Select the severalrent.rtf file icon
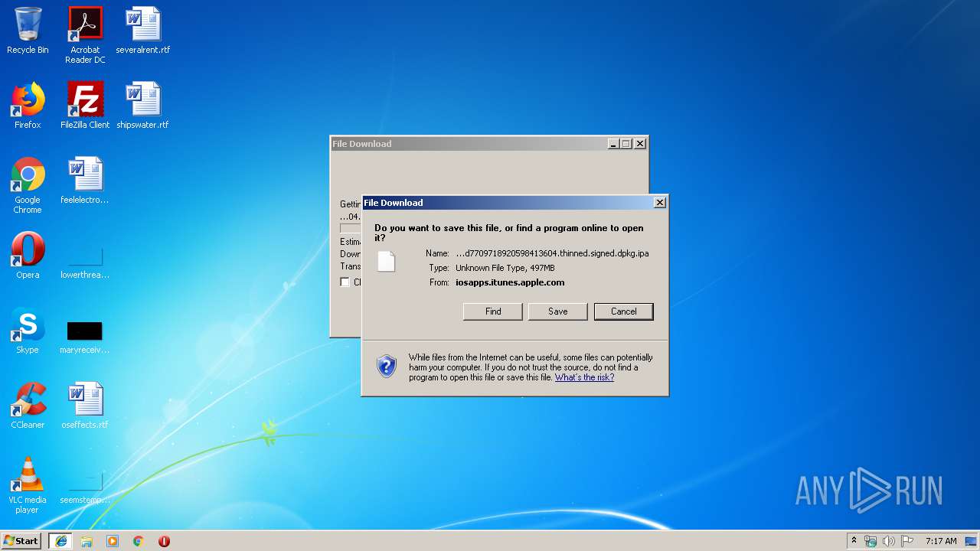Screen dimensions: 980x551 (x=143, y=31)
